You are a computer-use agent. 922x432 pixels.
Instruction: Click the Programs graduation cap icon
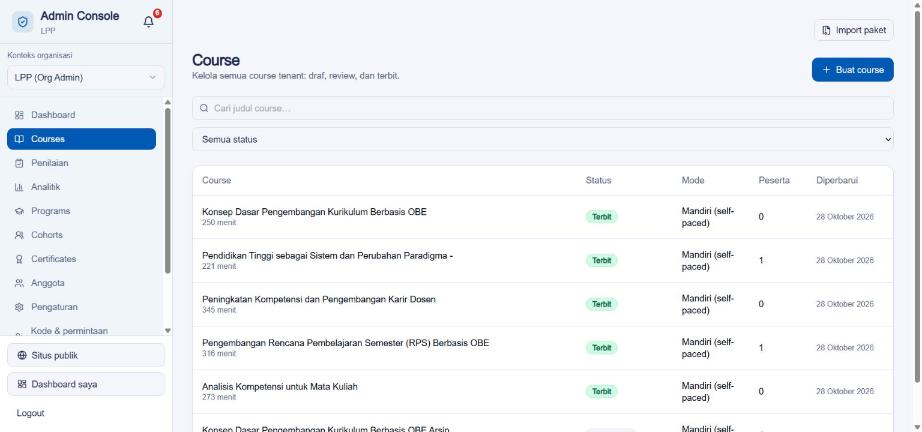pos(19,211)
